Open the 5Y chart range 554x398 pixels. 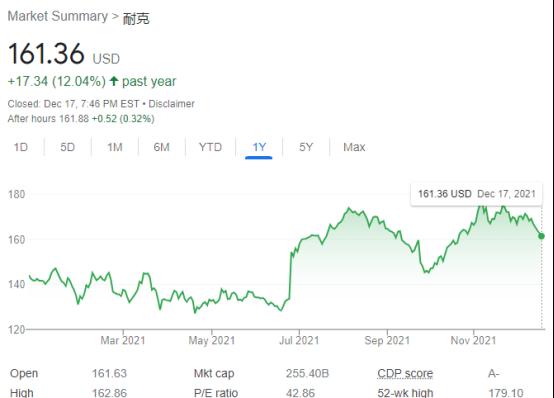tap(306, 147)
